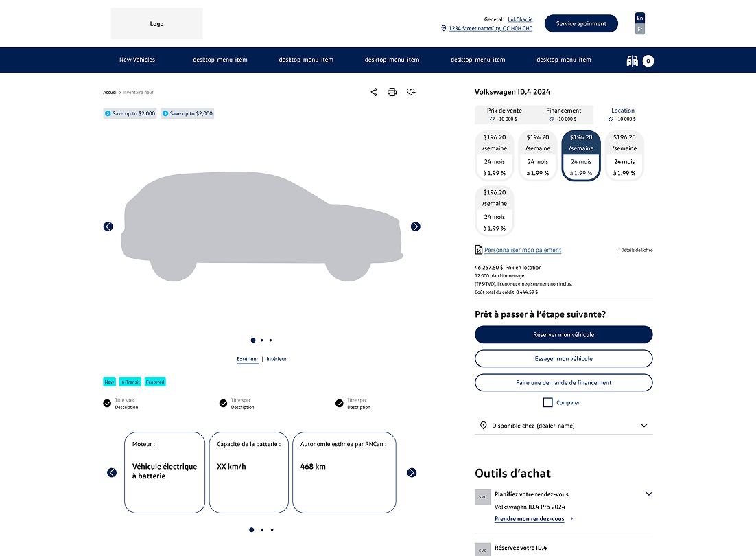Expand the Disponible chez dealer-name section
This screenshot has width=756, height=556.
pos(643,425)
